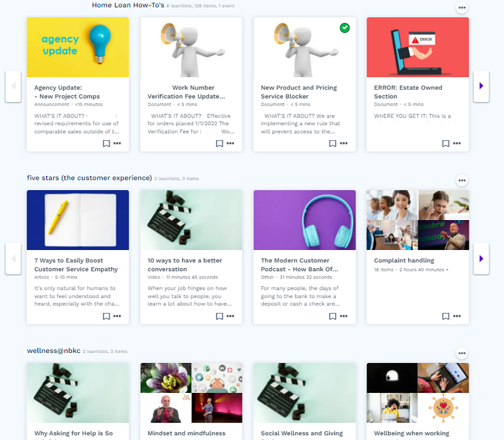Show next items in Home Loan How-To's row
Screen dimensions: 504x440
(x=481, y=86)
